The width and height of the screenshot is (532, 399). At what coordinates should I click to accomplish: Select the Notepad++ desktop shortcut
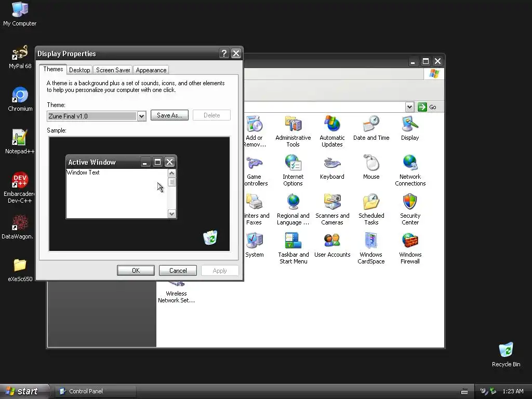20,141
